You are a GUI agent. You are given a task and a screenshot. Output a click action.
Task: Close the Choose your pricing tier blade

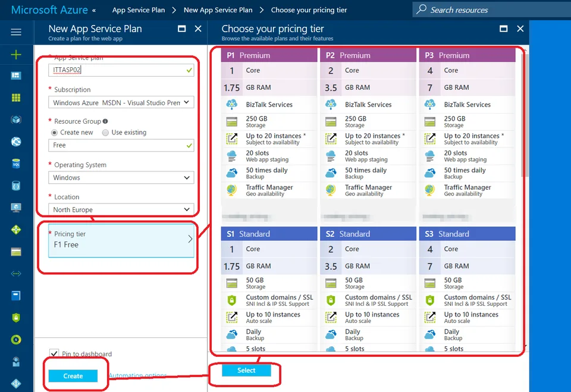520,29
